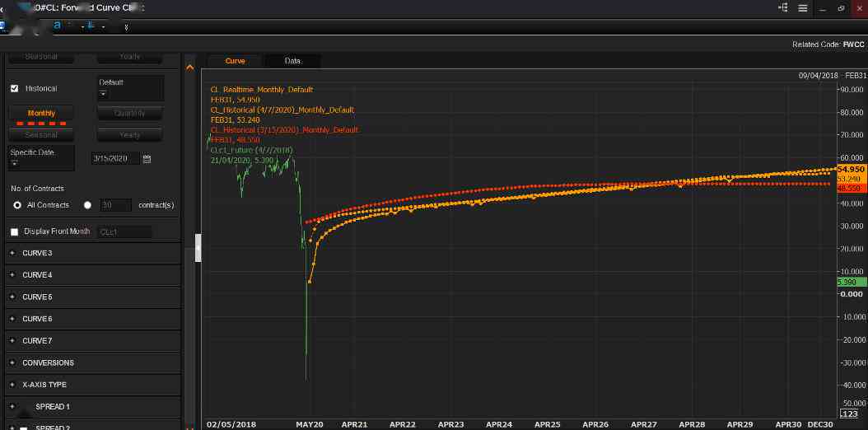The image size is (868, 430).
Task: Open the hierarchy tree icon in title bar
Action: point(782,7)
